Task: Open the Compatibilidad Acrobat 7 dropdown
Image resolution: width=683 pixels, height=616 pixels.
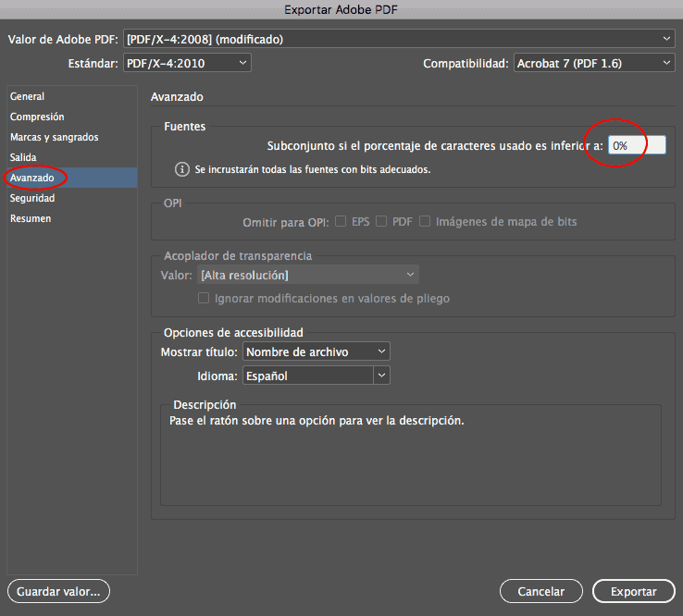Action: pyautogui.click(x=594, y=63)
